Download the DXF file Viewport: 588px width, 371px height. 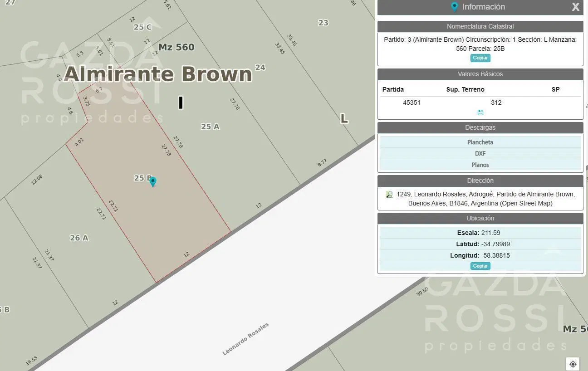tap(480, 153)
